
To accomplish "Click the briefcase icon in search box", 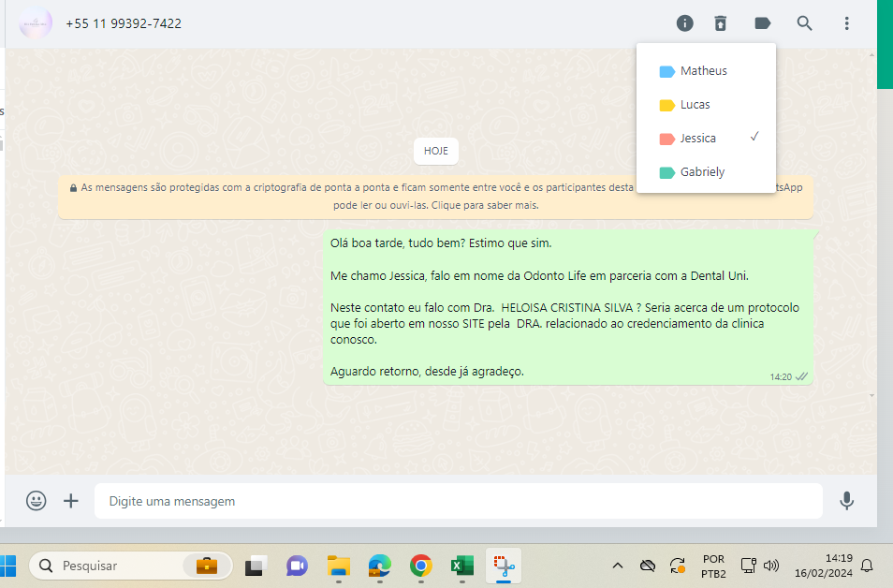I will 206,566.
